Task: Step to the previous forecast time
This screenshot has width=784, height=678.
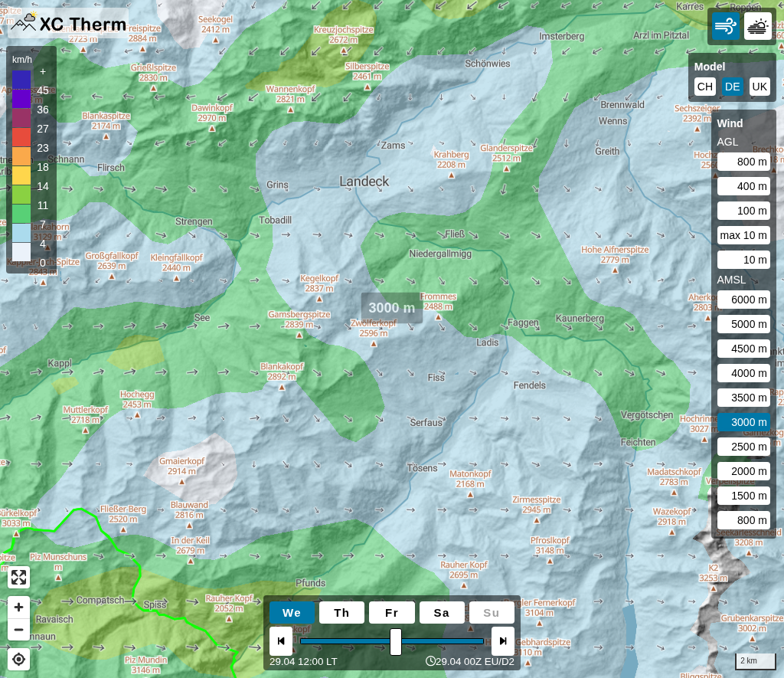Action: pos(281,641)
